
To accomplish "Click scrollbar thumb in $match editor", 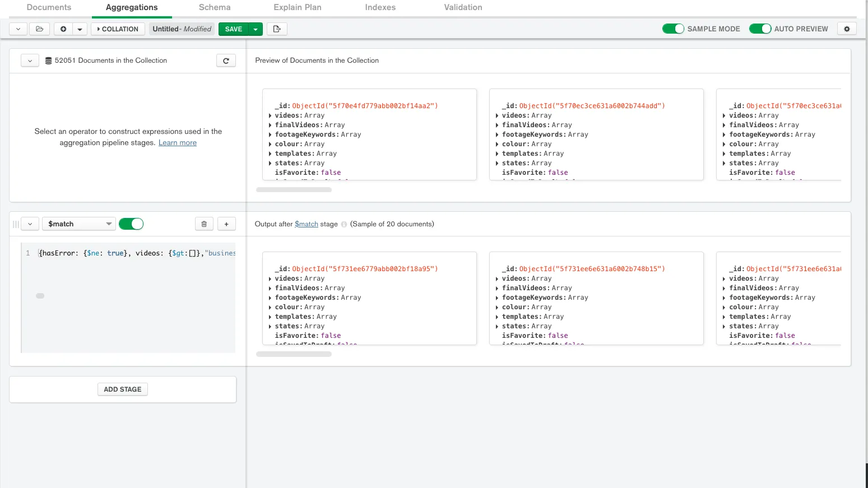I will pos(40,296).
